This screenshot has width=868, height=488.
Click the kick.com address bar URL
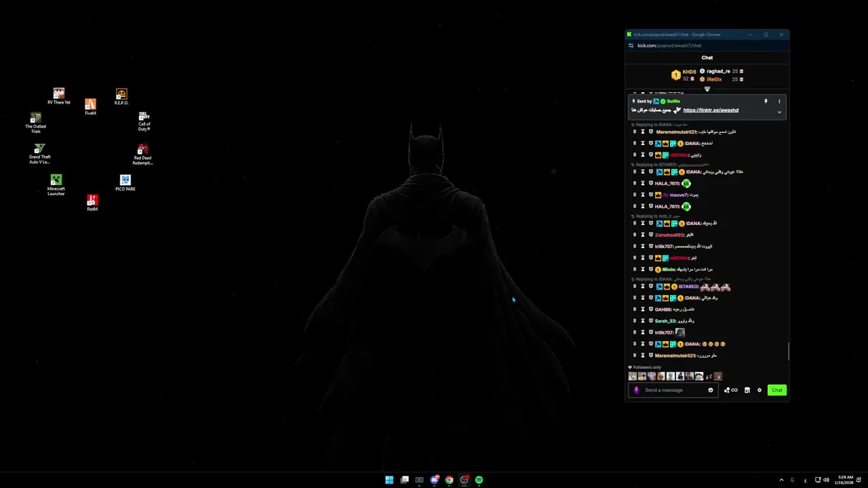point(669,45)
